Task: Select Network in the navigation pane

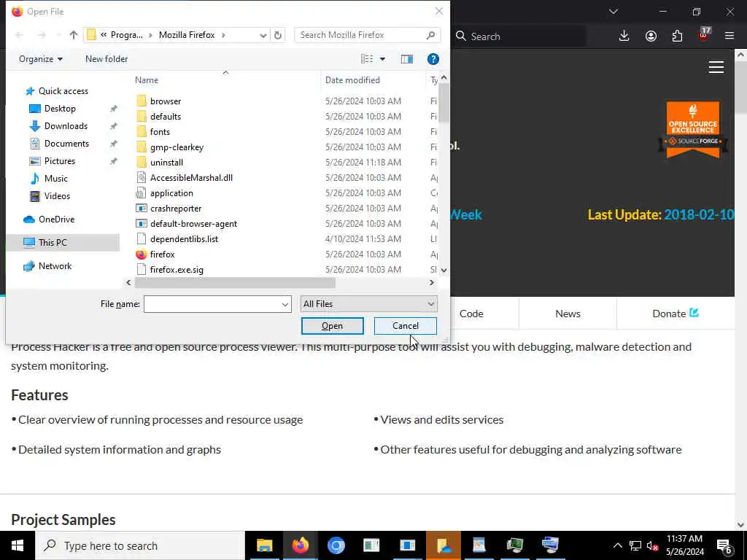Action: (55, 266)
